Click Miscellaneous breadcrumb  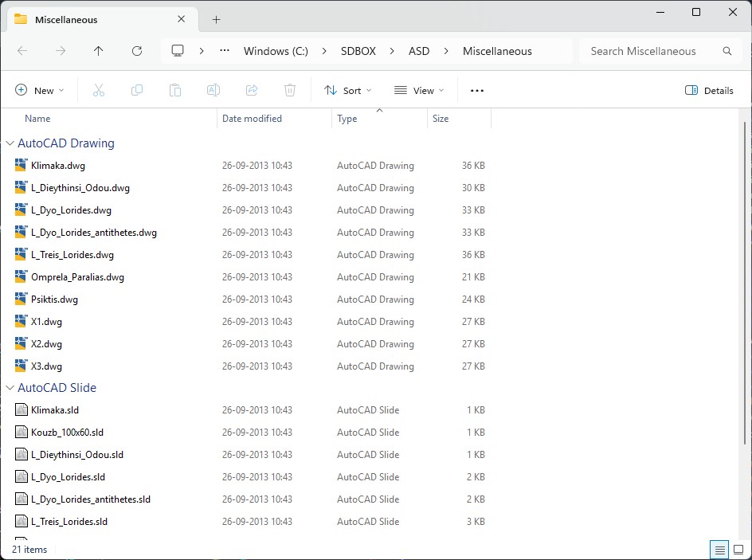point(497,51)
